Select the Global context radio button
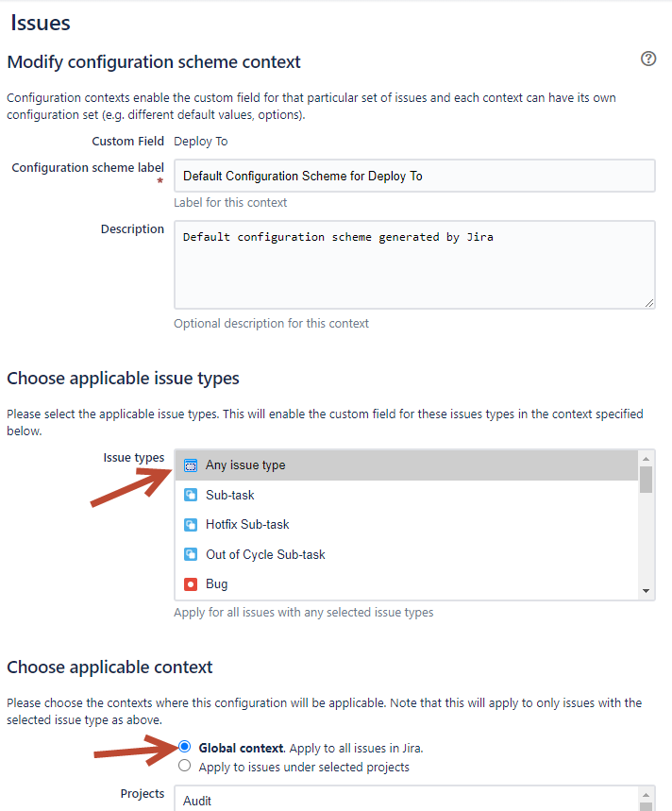This screenshot has width=672, height=811. click(x=185, y=747)
